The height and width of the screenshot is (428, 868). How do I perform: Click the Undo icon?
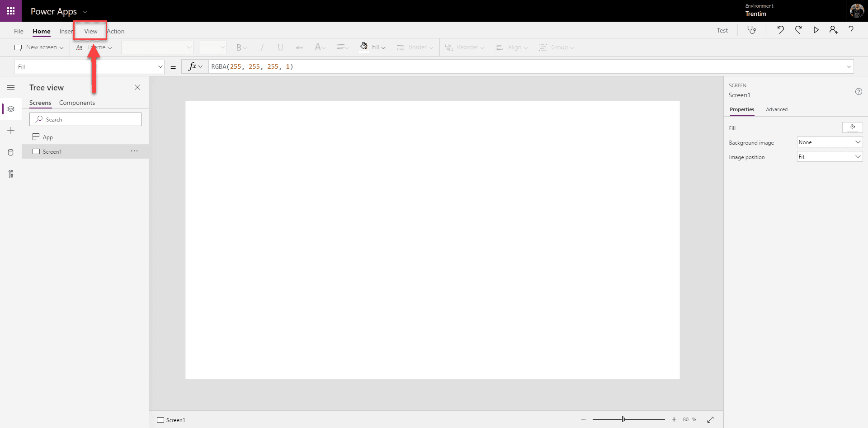coord(781,30)
